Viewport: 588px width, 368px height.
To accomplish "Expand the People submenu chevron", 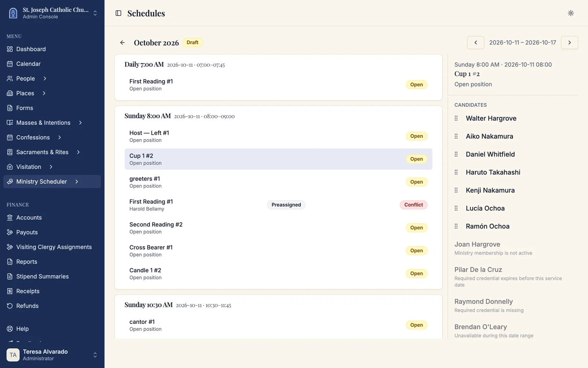I will coord(45,79).
